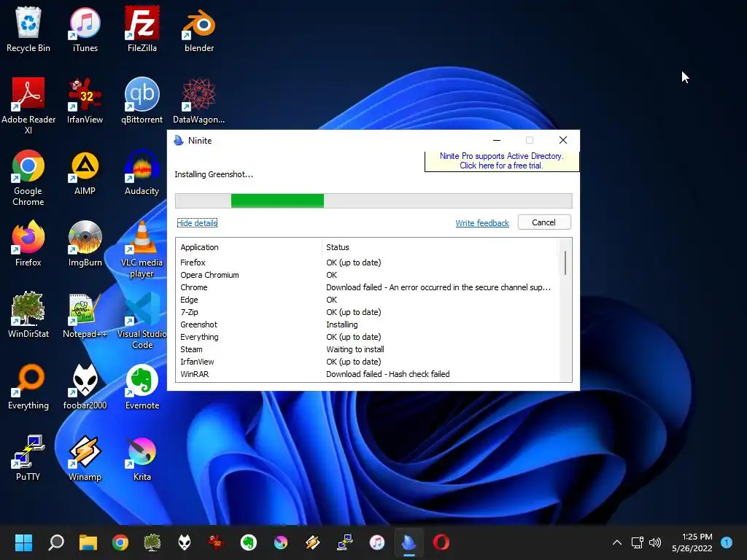Image resolution: width=747 pixels, height=560 pixels.
Task: Open Winamp from the taskbar
Action: coord(313,542)
